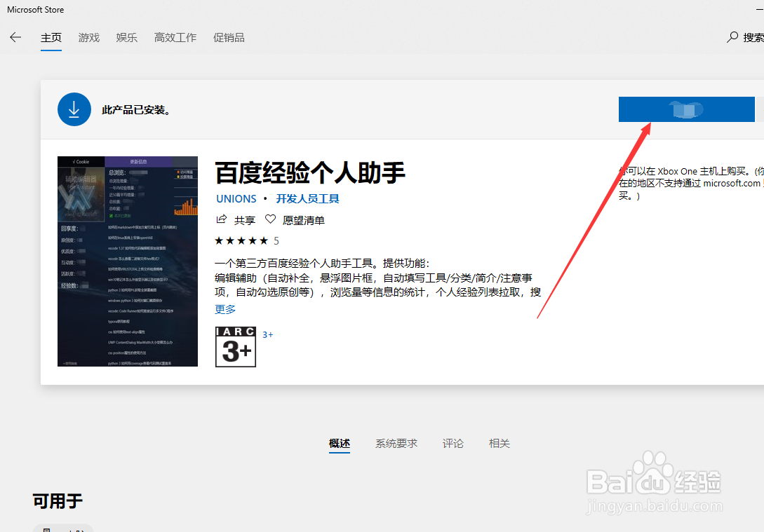The height and width of the screenshot is (532, 764).
Task: Click the 百度经验个人助手 app title
Action: click(x=310, y=172)
